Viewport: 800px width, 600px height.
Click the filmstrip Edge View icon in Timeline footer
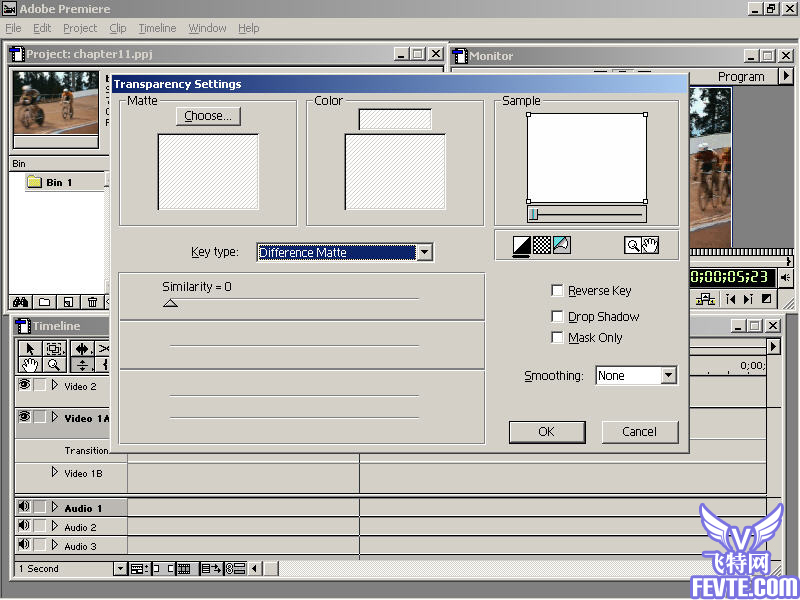185,568
